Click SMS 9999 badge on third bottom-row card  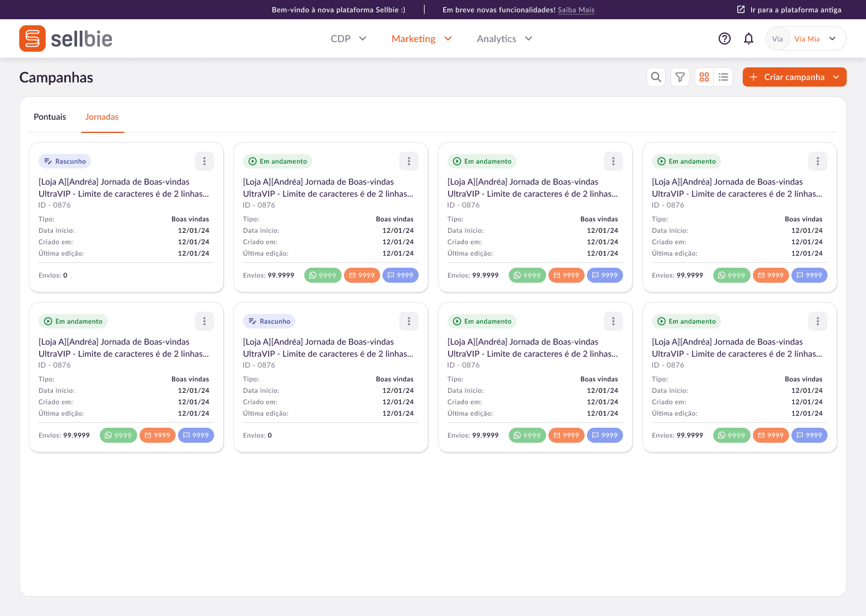coord(605,436)
